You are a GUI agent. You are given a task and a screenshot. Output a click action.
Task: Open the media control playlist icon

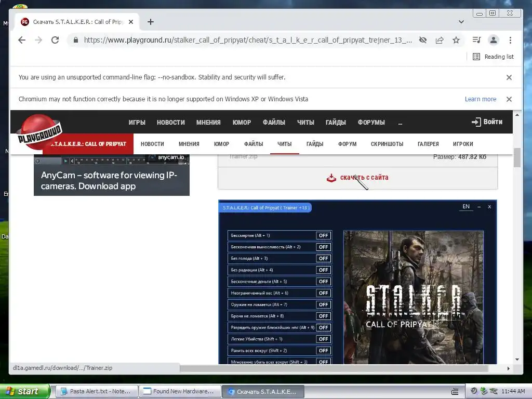(x=477, y=40)
